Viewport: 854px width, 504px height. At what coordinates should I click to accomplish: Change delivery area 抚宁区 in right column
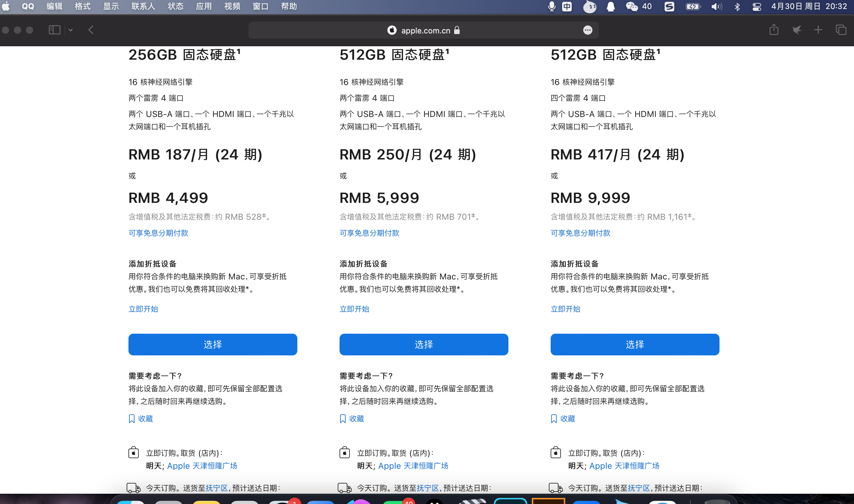coord(639,488)
